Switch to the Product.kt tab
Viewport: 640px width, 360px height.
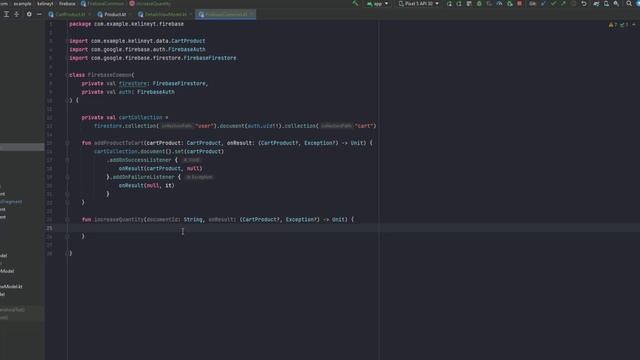point(112,14)
